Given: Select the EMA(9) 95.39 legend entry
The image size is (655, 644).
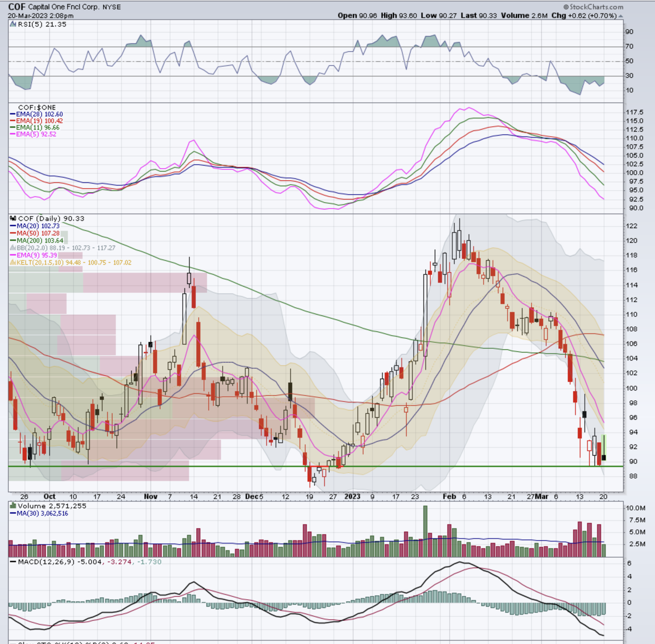Looking at the screenshot, I should pyautogui.click(x=34, y=255).
